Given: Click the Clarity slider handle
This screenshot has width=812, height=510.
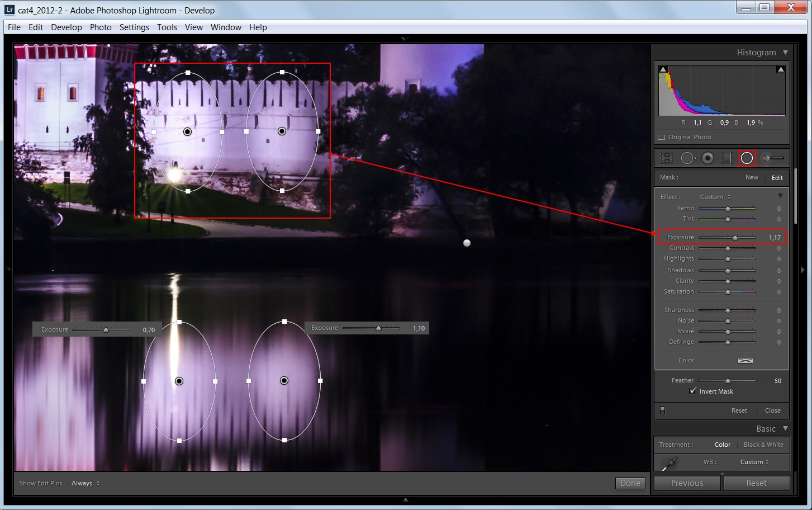Looking at the screenshot, I should click(x=728, y=281).
